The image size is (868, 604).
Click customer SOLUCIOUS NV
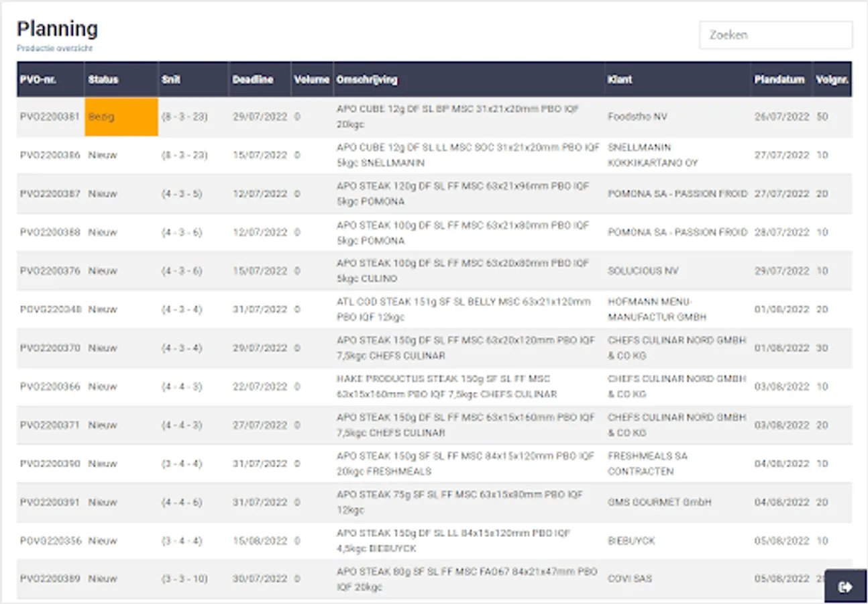(x=643, y=271)
